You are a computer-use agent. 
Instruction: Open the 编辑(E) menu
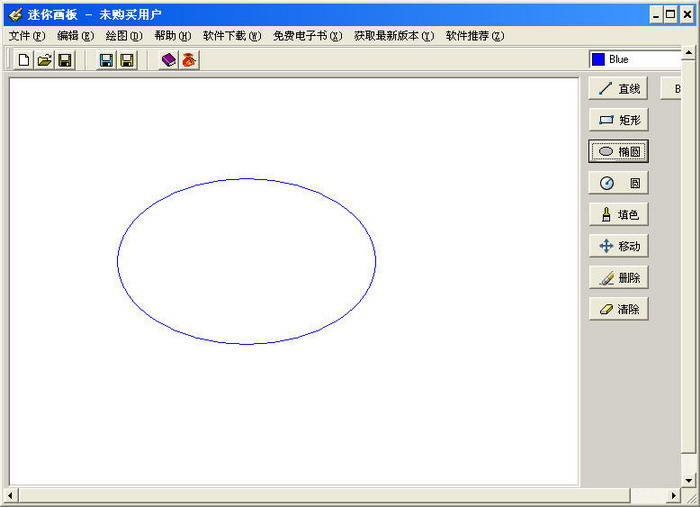click(x=75, y=36)
